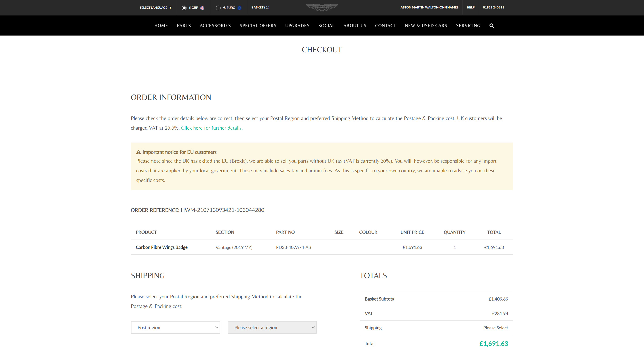Click the 01932 240611 phone number

493,8
